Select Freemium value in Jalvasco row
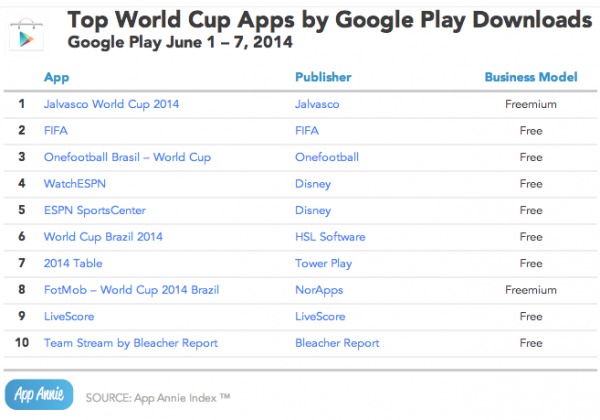 pyautogui.click(x=531, y=104)
